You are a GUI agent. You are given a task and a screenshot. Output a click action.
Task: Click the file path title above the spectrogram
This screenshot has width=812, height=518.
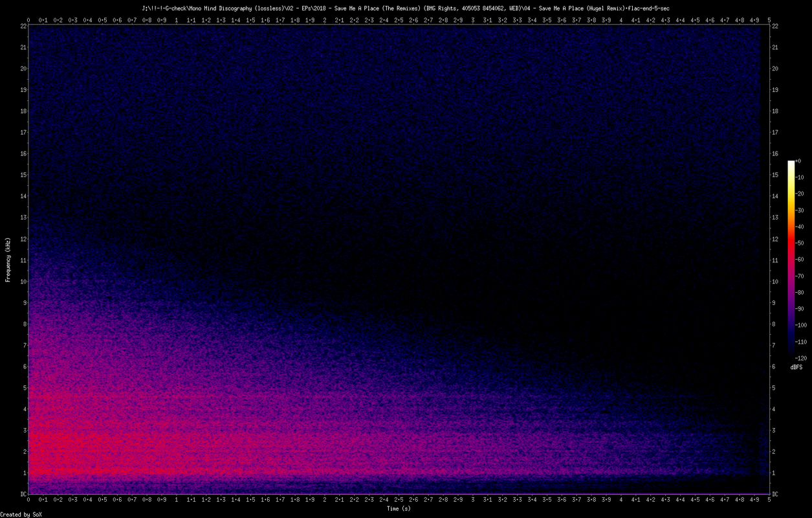[406, 8]
